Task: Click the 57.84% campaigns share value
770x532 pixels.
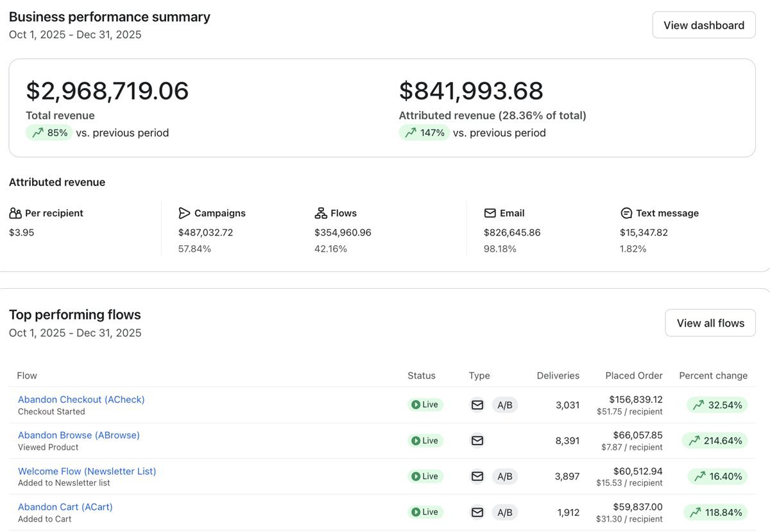Action: click(194, 249)
